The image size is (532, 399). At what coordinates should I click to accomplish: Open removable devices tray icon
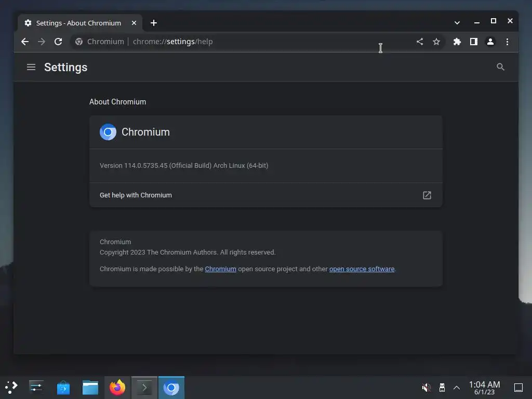pos(442,387)
